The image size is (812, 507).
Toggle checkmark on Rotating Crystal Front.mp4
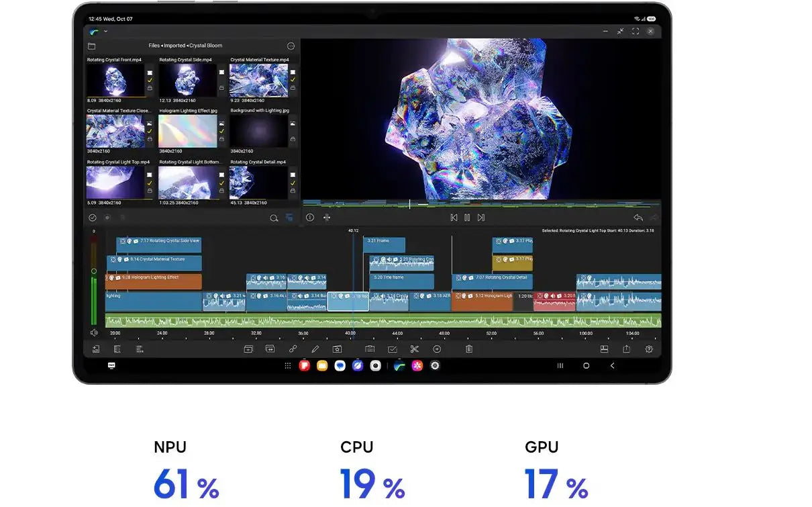coord(150,80)
